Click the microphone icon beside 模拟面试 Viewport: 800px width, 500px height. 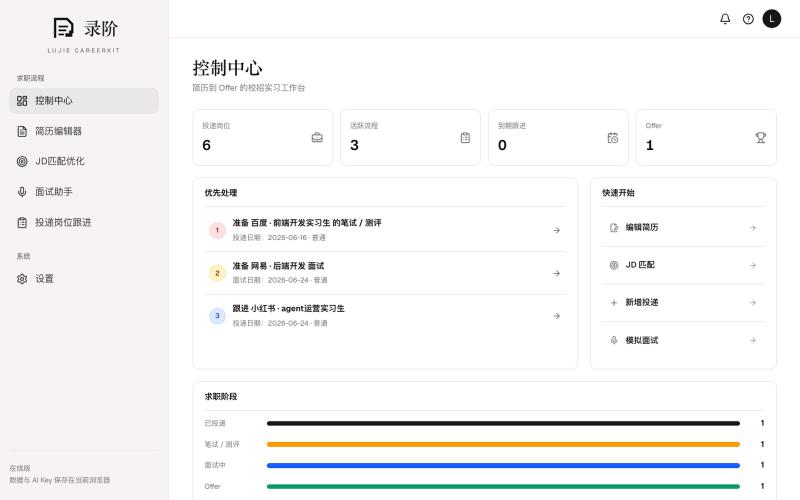614,340
